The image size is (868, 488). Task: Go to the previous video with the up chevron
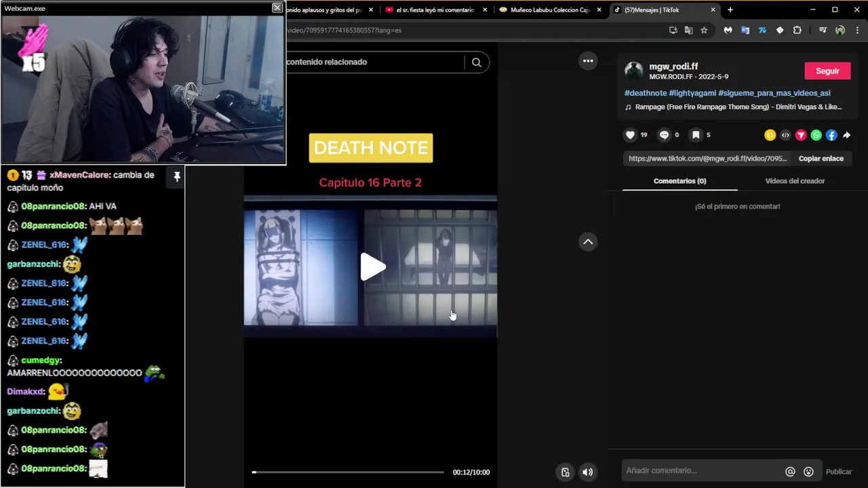(588, 242)
